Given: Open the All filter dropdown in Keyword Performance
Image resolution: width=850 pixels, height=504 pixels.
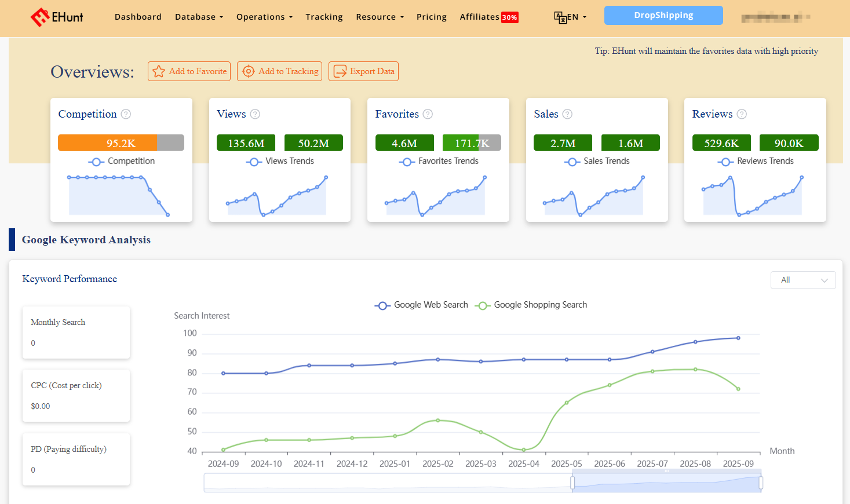Looking at the screenshot, I should (x=803, y=280).
